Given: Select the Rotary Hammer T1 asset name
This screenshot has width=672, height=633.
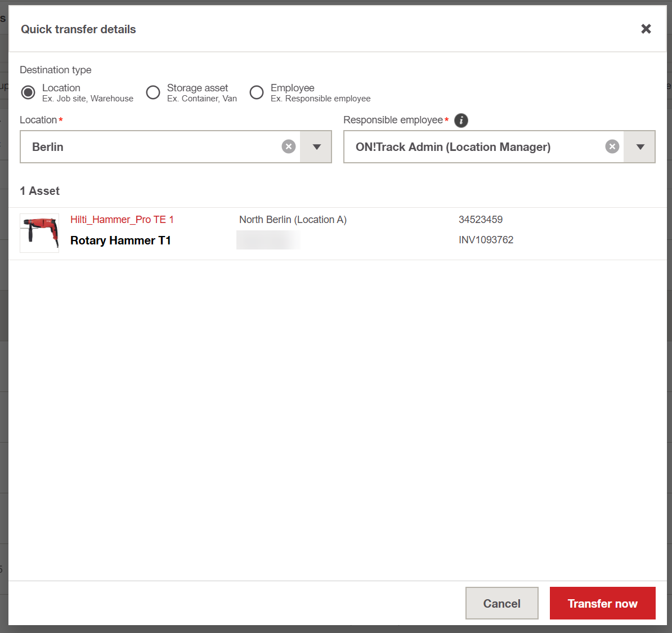Looking at the screenshot, I should (120, 240).
